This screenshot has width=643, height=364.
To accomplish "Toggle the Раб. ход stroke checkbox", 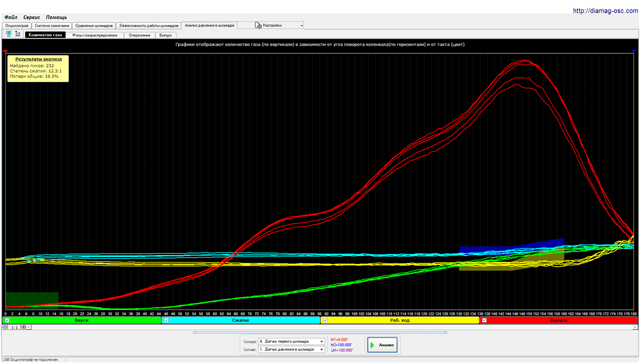I will click(x=326, y=320).
